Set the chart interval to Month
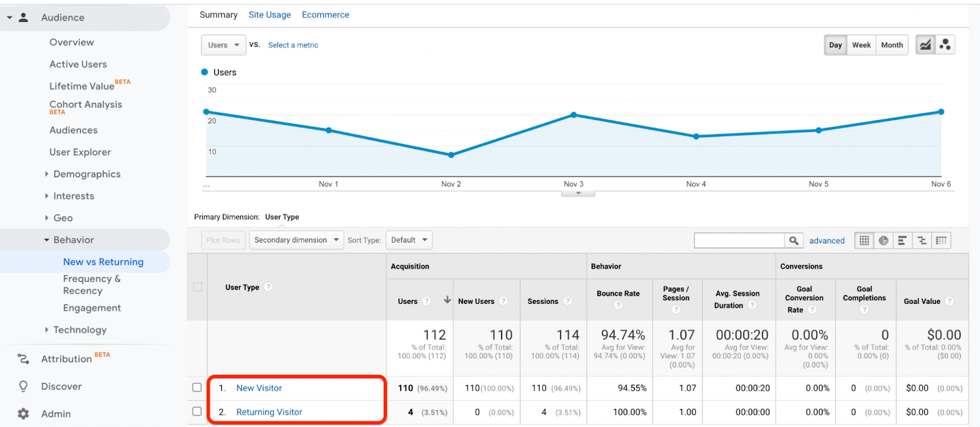Image resolution: width=980 pixels, height=427 pixels. [x=892, y=45]
